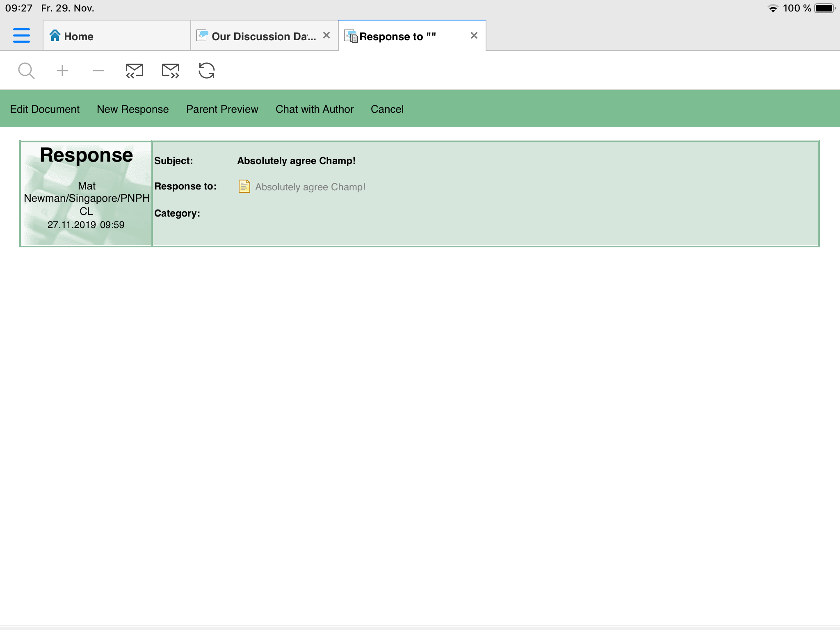Click the plus expand icon
This screenshot has height=630, width=840.
[62, 71]
